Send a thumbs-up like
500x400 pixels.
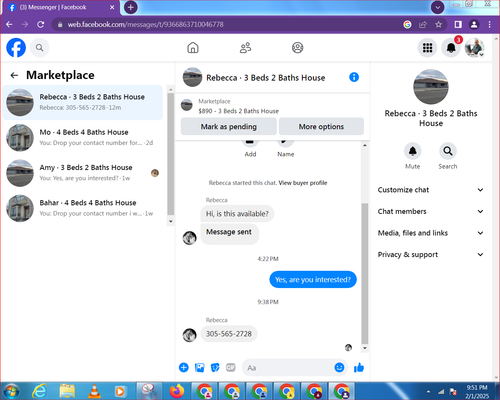[359, 367]
